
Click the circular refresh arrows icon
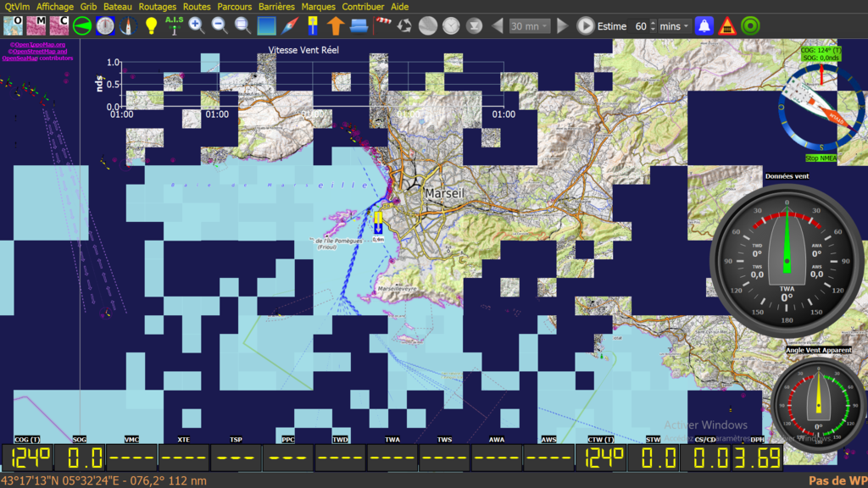(404, 26)
